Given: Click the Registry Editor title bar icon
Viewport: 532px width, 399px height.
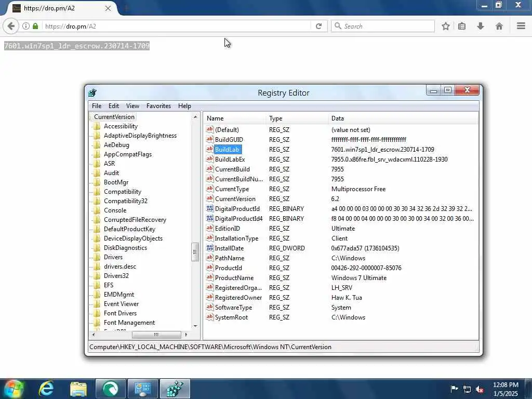Looking at the screenshot, I should 92,92.
